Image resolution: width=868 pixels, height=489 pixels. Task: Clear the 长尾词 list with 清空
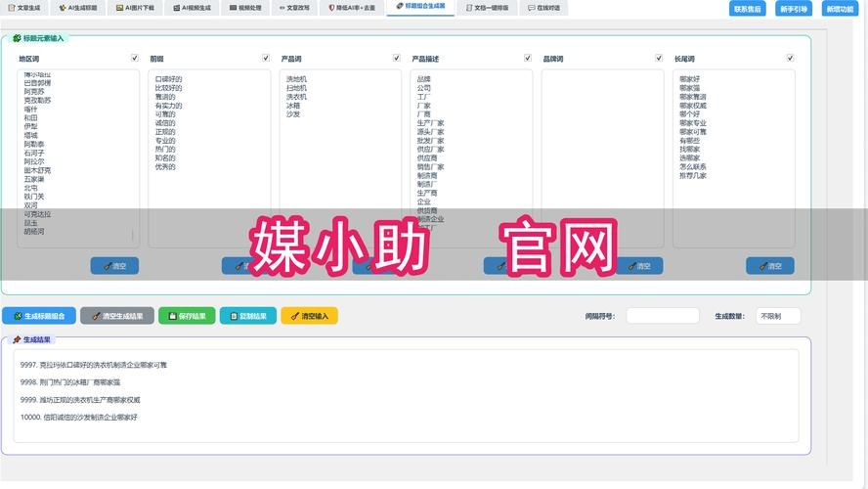(770, 266)
